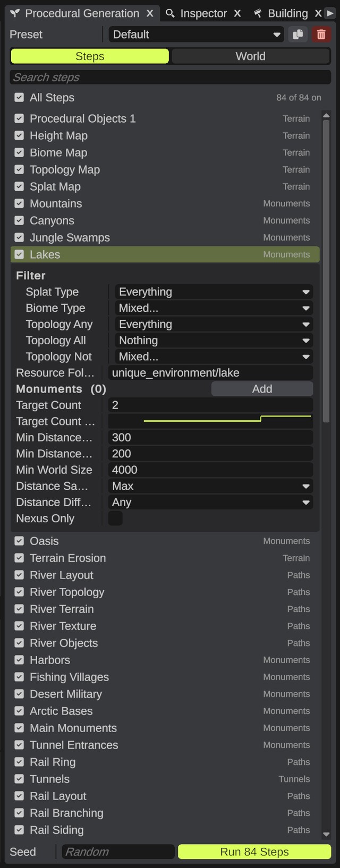Image resolution: width=340 pixels, height=868 pixels.
Task: Select the Jungle Swamps step
Action: pos(165,237)
